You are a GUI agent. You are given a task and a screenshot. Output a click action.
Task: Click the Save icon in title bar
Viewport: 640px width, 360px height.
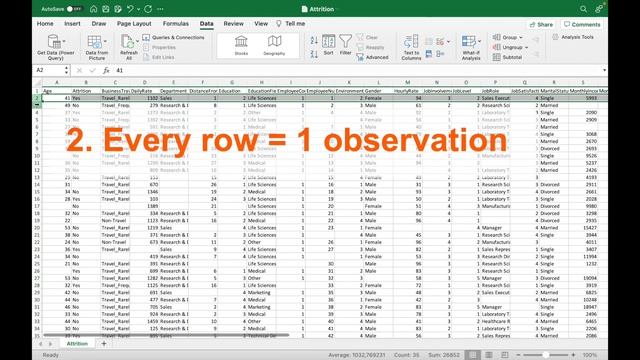[106, 9]
